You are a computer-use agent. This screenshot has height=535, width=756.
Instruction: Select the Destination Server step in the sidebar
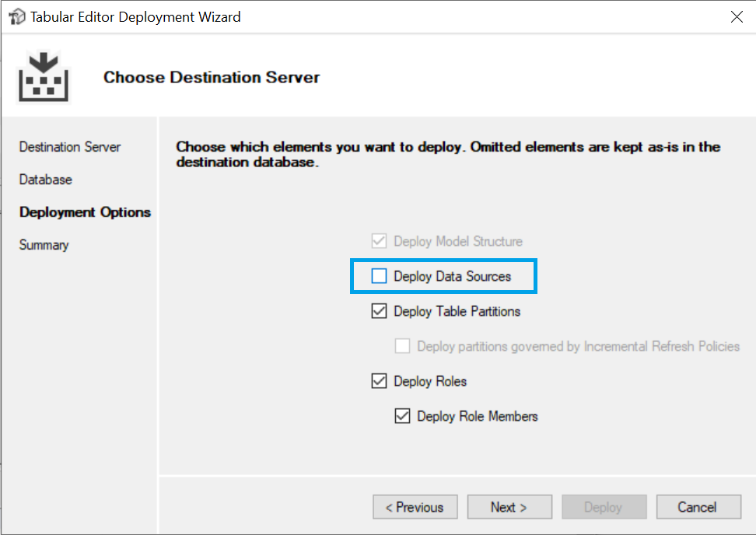[x=69, y=147]
